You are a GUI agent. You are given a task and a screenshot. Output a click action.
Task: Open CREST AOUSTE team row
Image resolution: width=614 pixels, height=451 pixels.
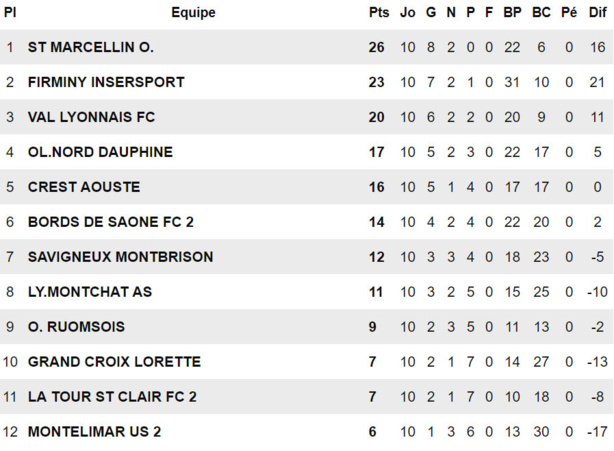(84, 187)
